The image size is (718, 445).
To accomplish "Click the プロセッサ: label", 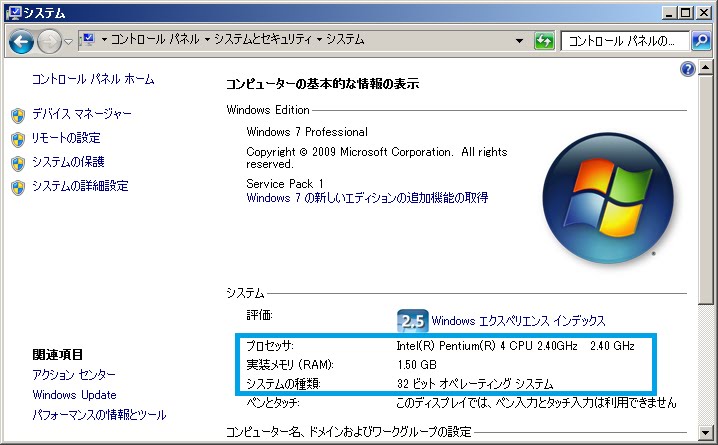I will click(x=270, y=346).
